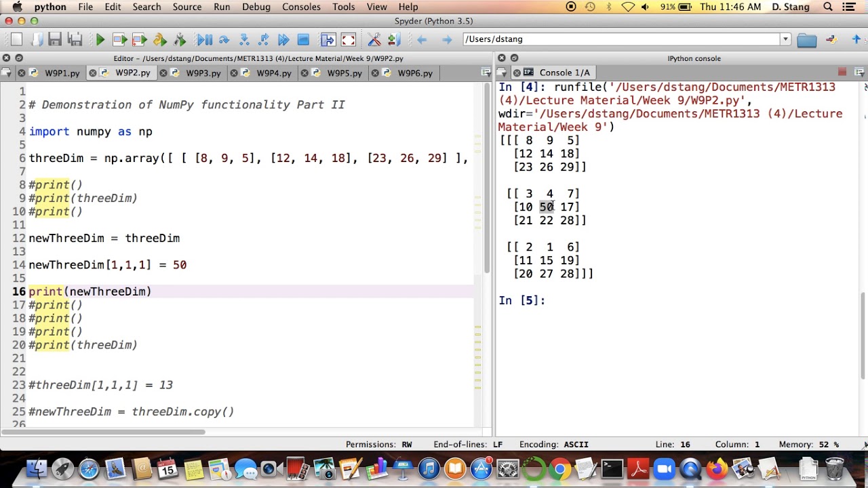Open the editor options menu

(x=486, y=72)
